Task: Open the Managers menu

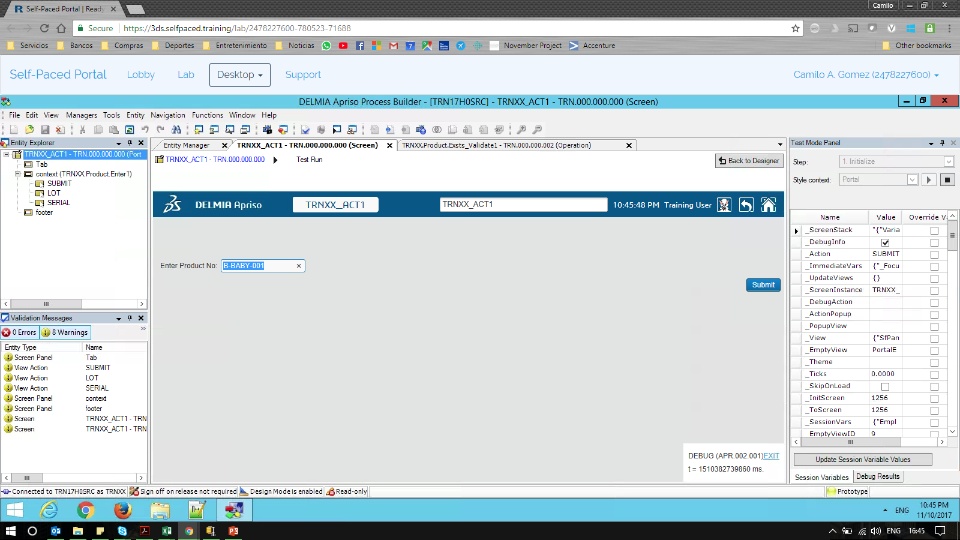Action: 81,115
